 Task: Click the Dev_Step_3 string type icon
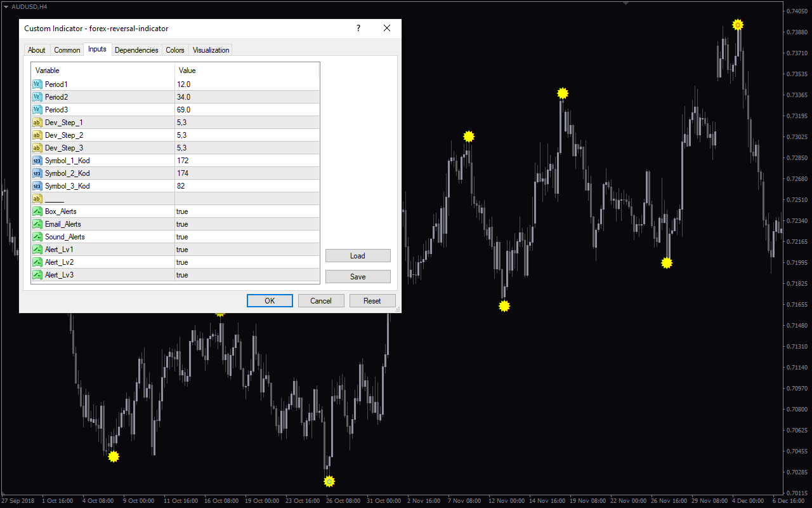pyautogui.click(x=37, y=148)
